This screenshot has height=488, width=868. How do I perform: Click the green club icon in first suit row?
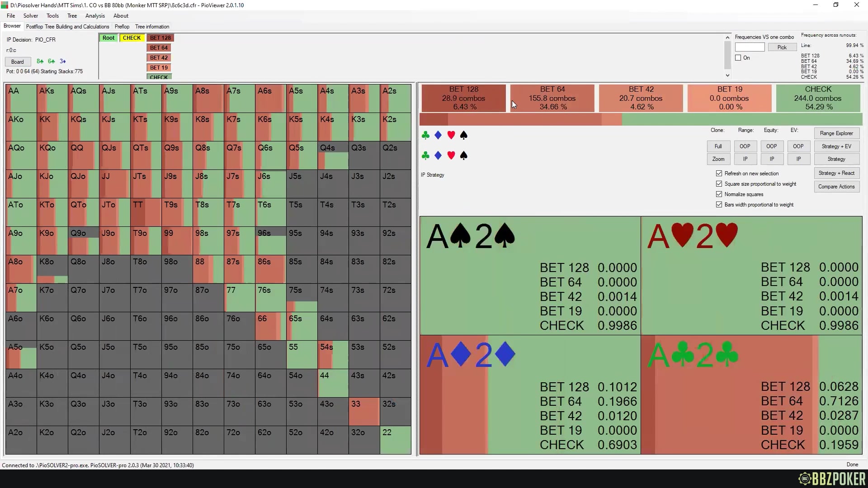coord(425,135)
